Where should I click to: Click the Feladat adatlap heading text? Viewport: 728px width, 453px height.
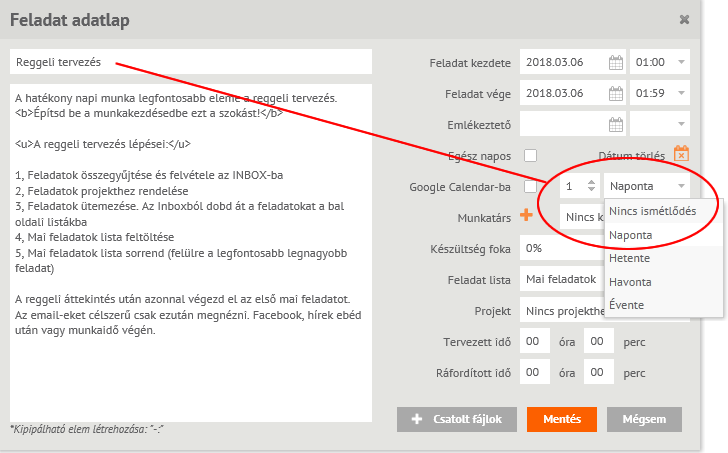(x=70, y=20)
